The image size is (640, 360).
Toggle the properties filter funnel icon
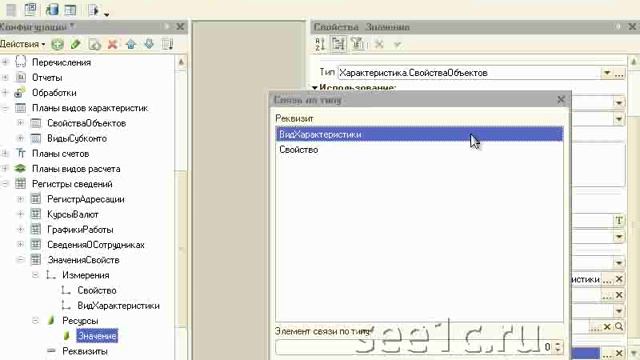point(358,44)
